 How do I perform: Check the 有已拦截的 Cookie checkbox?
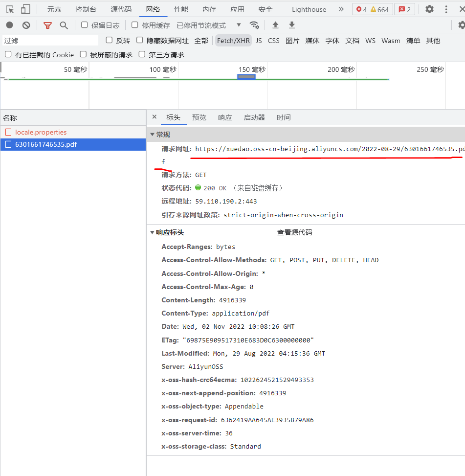pyautogui.click(x=8, y=54)
